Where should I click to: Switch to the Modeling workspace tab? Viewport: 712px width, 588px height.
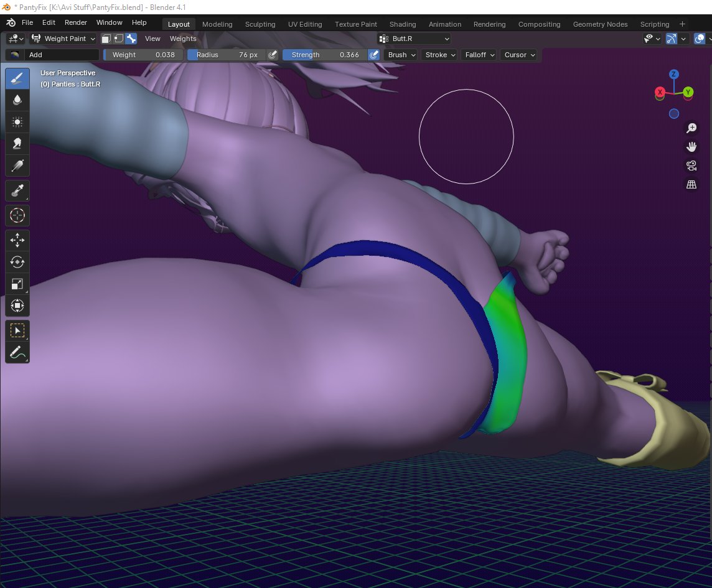tap(217, 24)
